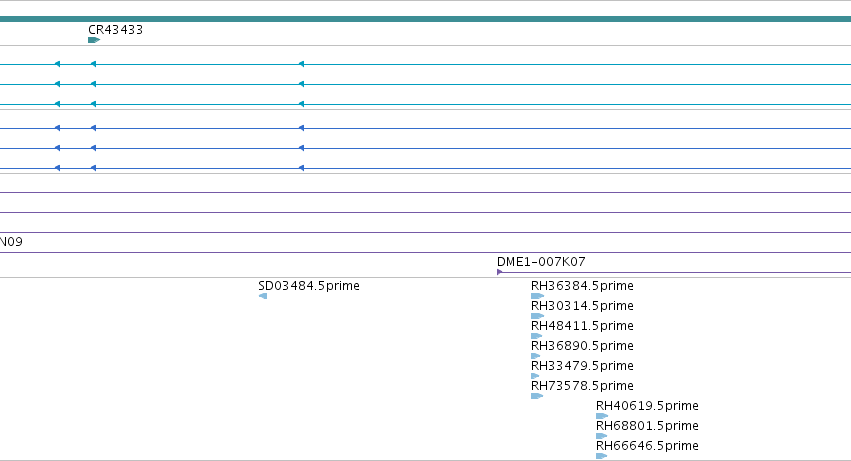This screenshot has width=851, height=461.
Task: Select the left-pointing glyph under SD03484.5prime
Action: (263, 296)
